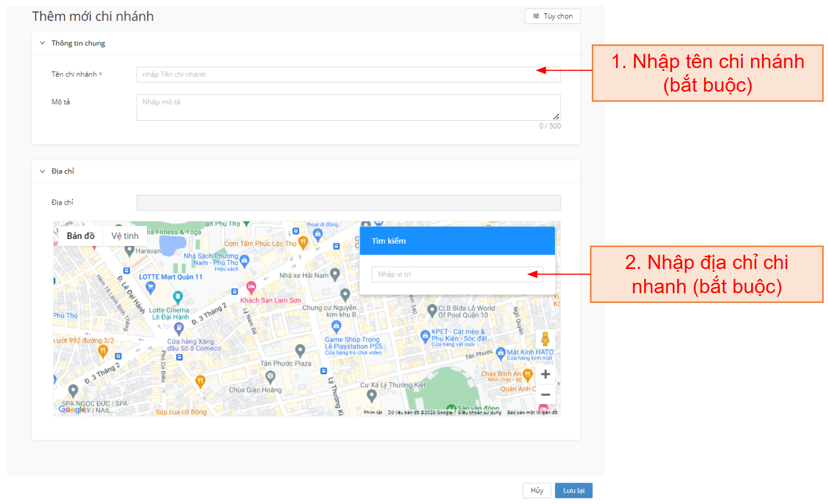This screenshot has height=504, width=828.
Task: Open the Tùy chọn options menu
Action: [x=552, y=16]
